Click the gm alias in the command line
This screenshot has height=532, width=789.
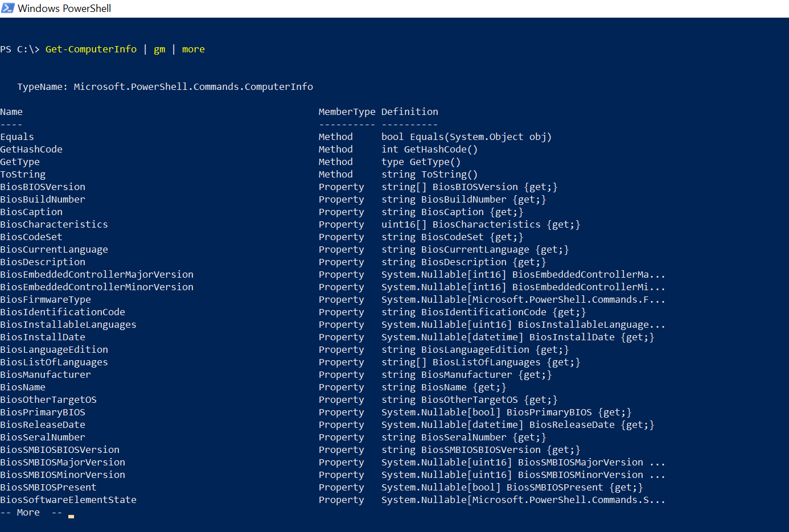coord(159,49)
